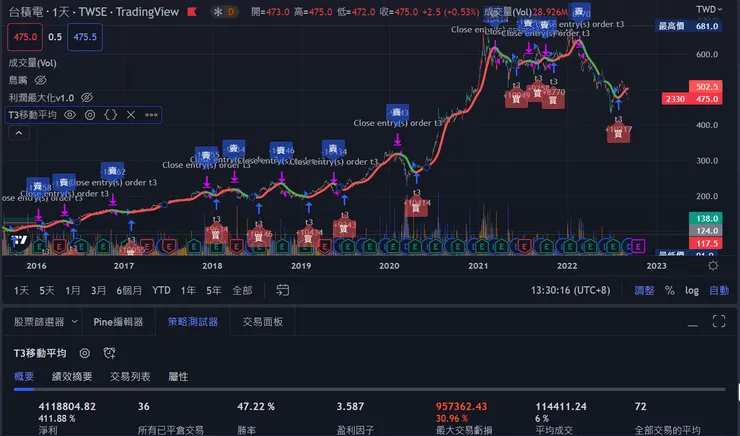Collapse the indicator legend with chevron

point(19,133)
